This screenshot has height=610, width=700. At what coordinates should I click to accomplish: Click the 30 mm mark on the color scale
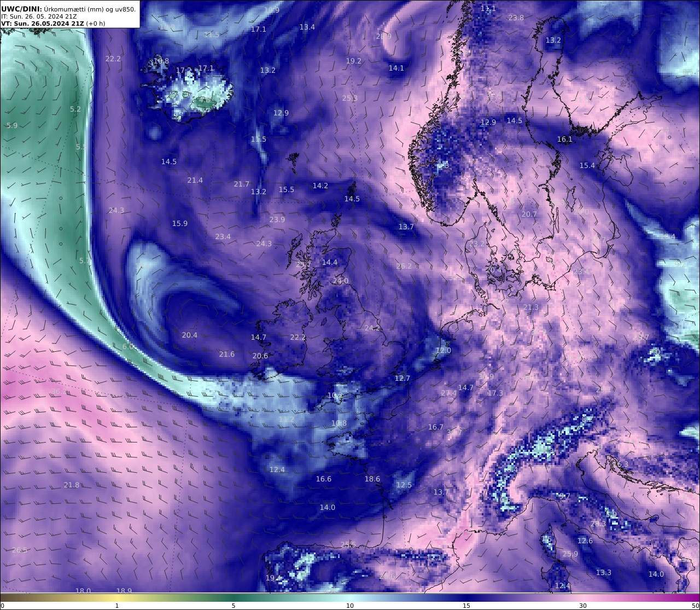583,605
